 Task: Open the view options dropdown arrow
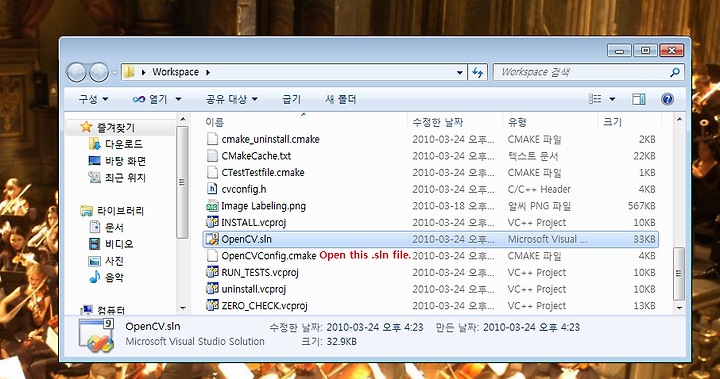pos(612,99)
